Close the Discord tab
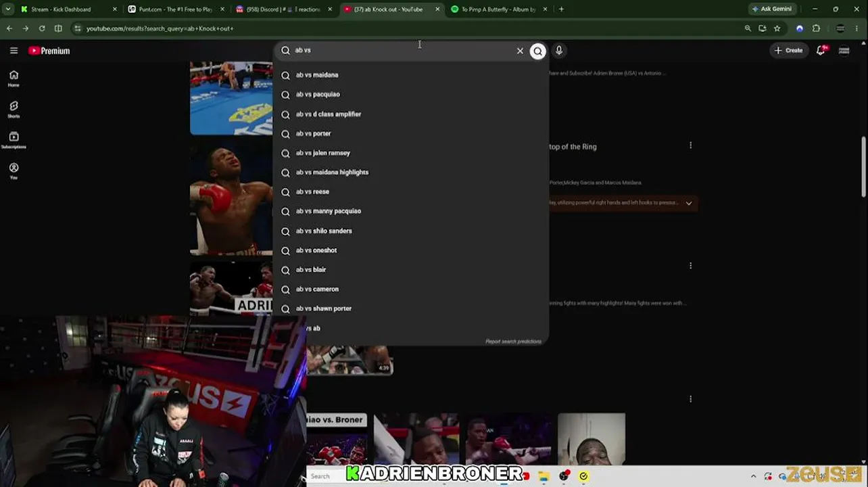This screenshot has width=868, height=487. coord(330,9)
